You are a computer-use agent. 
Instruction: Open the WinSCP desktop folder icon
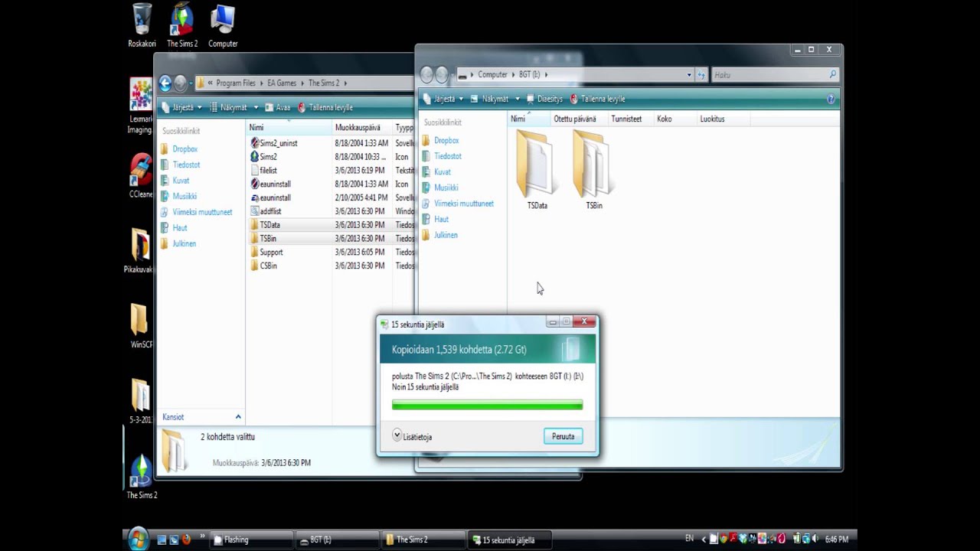pos(141,325)
